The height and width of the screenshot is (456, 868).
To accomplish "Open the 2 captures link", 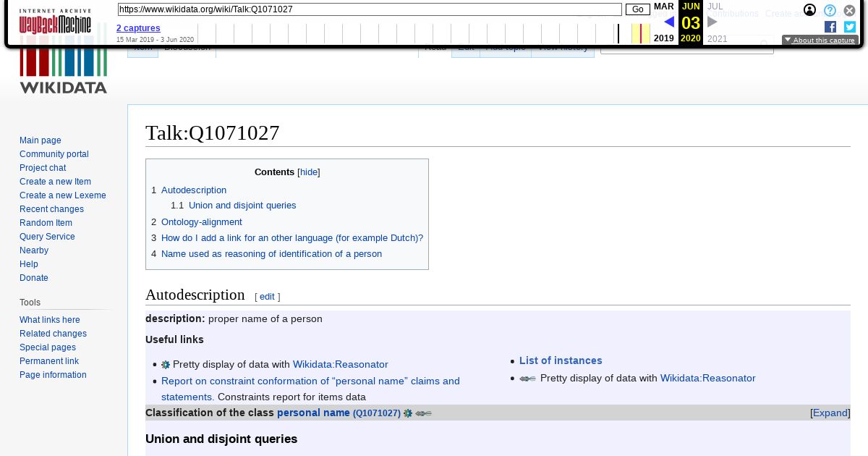I will tap(138, 28).
